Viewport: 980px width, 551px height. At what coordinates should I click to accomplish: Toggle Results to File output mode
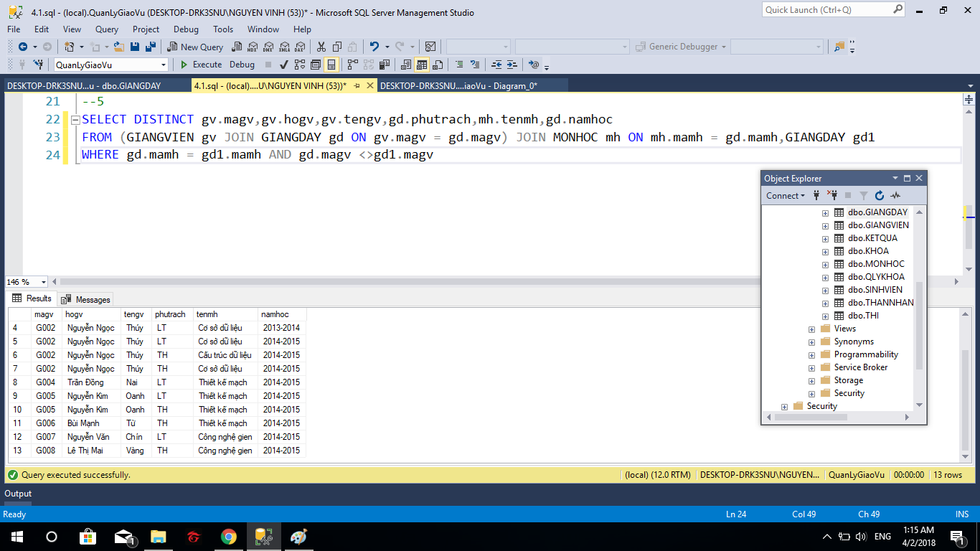[x=438, y=65]
